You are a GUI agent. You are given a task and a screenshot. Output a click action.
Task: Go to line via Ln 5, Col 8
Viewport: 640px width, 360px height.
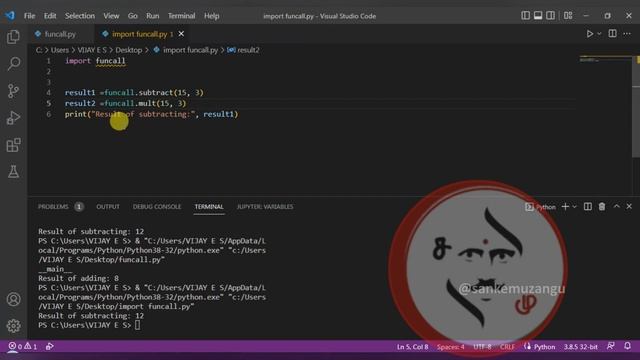413,347
